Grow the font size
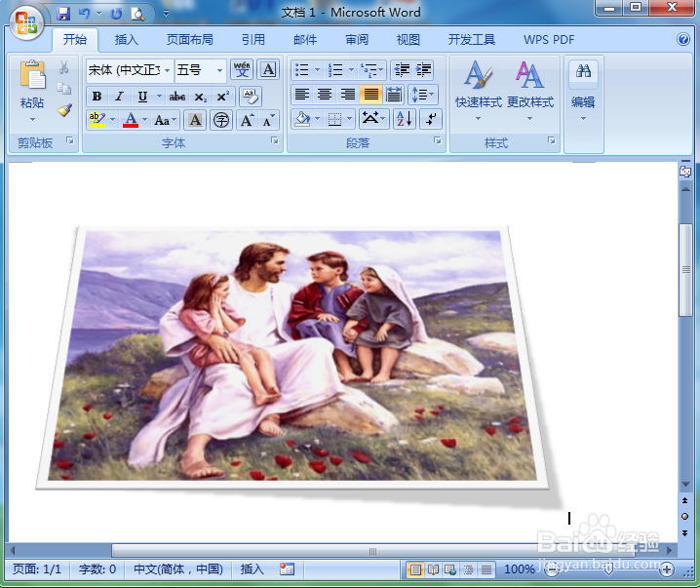The height and width of the screenshot is (588, 700). (x=247, y=120)
